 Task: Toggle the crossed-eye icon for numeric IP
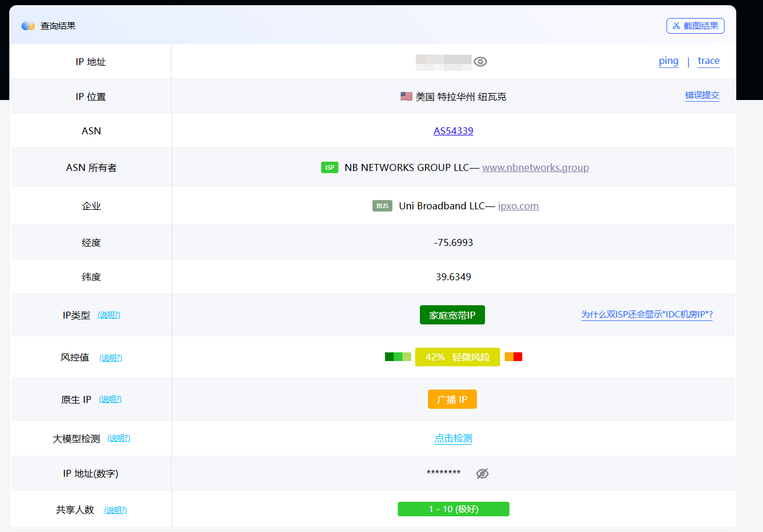[x=482, y=473]
